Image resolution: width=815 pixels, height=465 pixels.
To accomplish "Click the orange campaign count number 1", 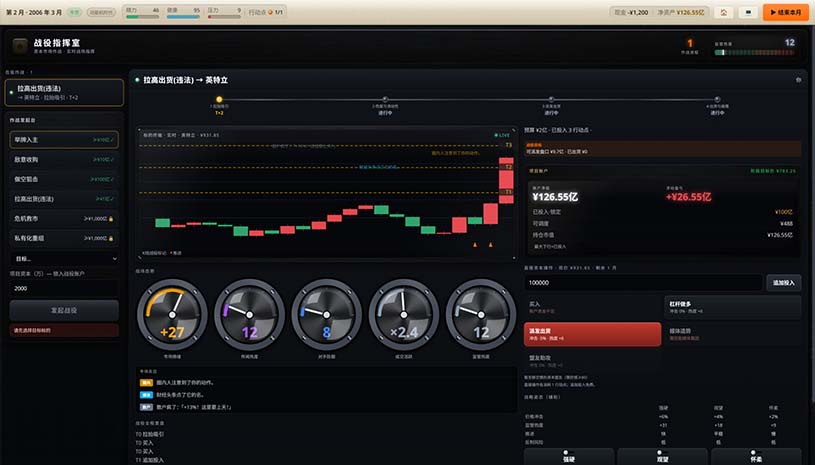I will pos(690,43).
